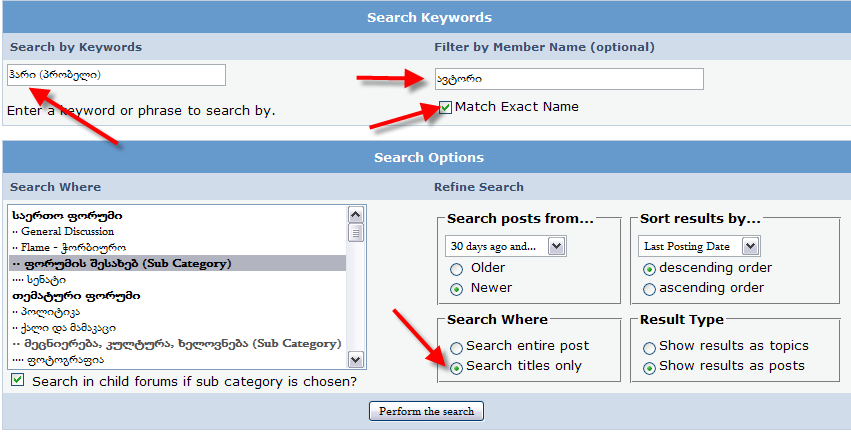Click the Filter by Member Name field
The image size is (851, 432).
[x=569, y=79]
